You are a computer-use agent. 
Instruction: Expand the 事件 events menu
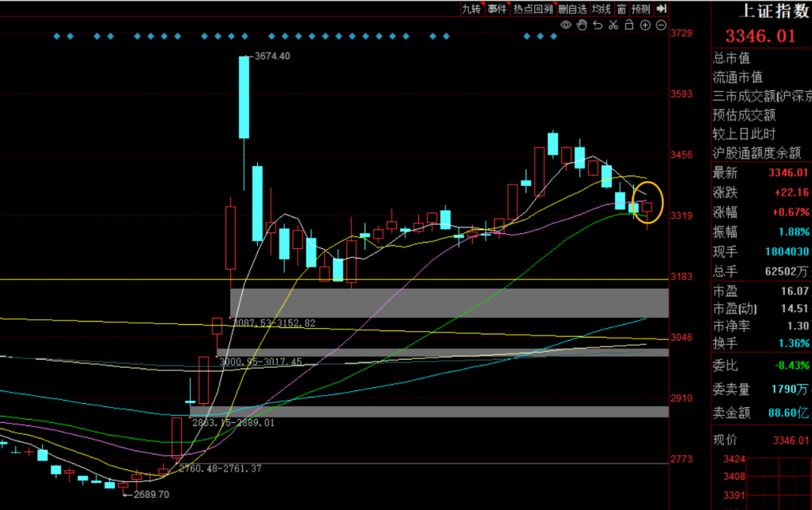tap(497, 9)
